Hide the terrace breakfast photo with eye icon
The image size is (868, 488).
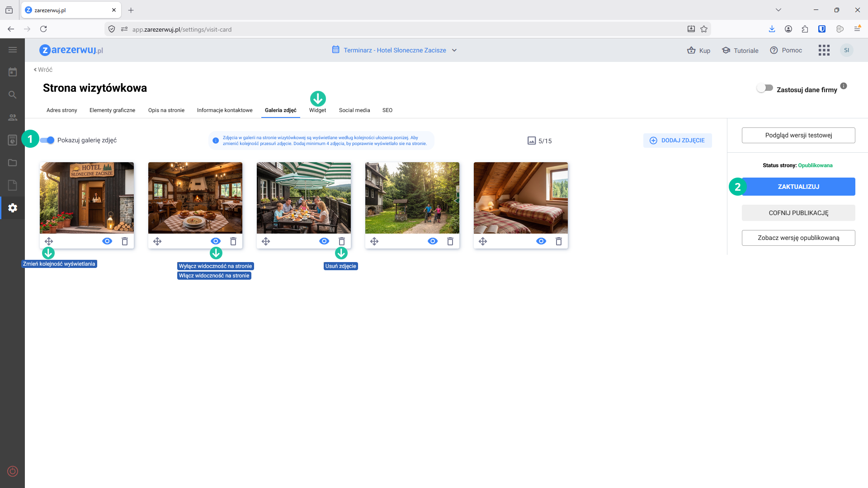[x=324, y=241]
